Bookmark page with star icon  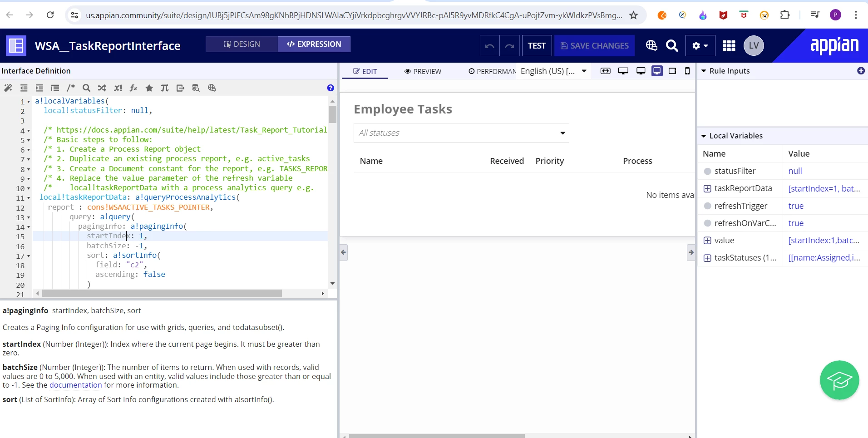634,15
